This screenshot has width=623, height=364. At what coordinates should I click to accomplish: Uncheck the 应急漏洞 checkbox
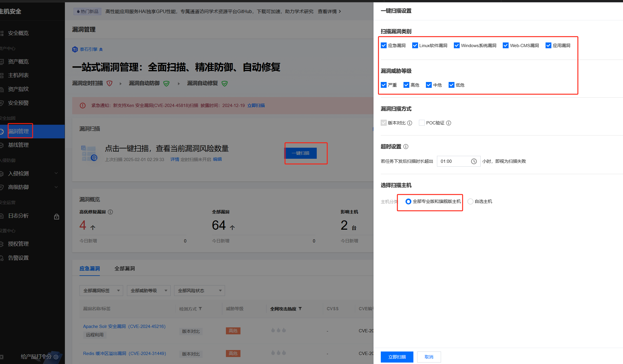383,45
